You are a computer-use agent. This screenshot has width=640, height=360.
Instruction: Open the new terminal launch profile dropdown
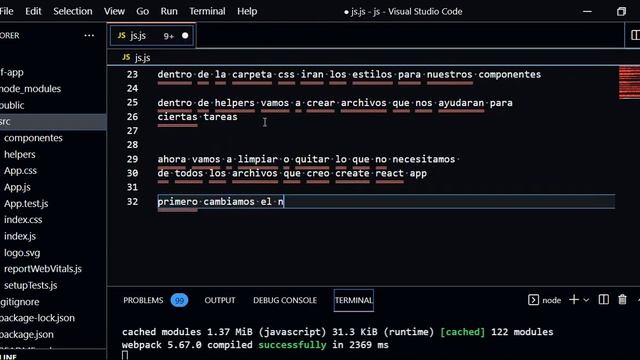point(586,300)
